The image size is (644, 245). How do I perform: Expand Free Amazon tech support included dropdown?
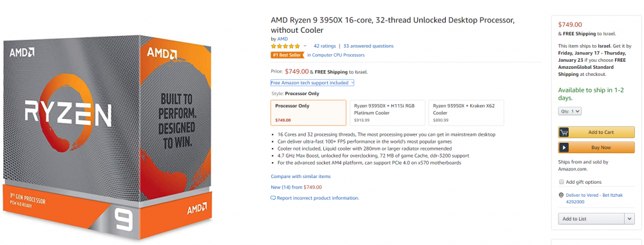[x=312, y=83]
